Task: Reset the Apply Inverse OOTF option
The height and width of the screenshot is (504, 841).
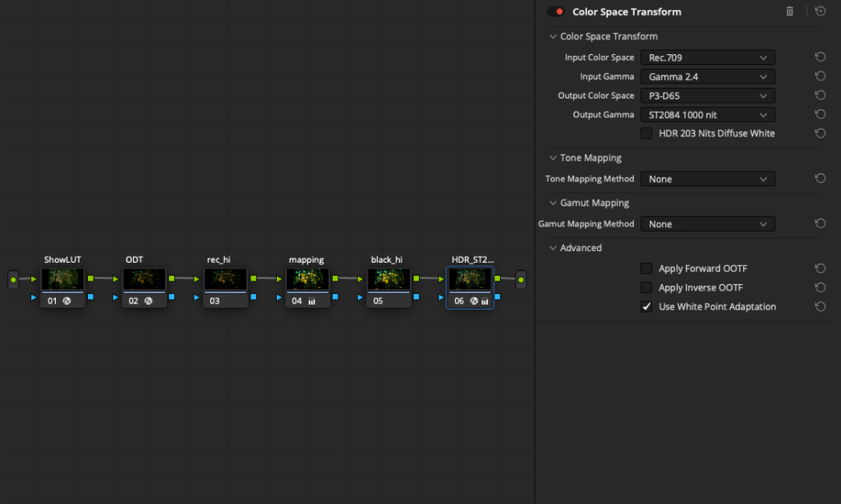Action: coord(820,287)
